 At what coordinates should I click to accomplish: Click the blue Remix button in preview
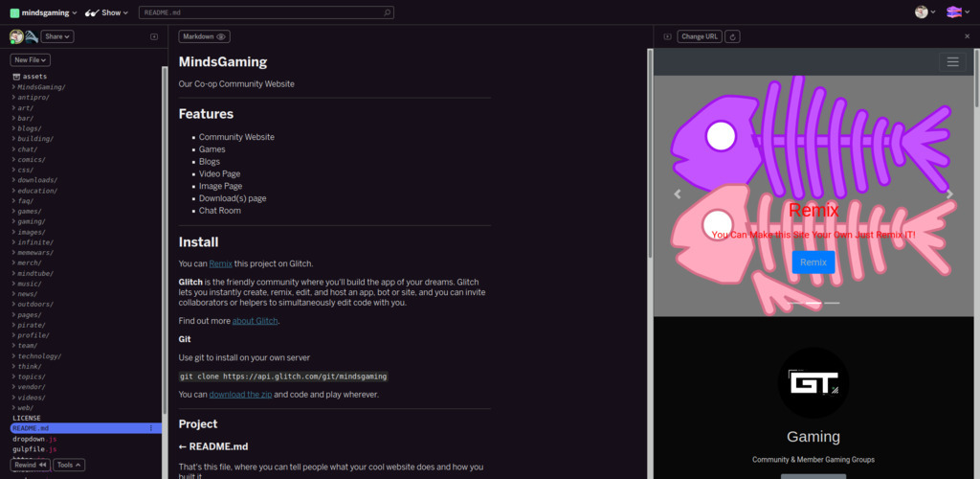tap(813, 262)
